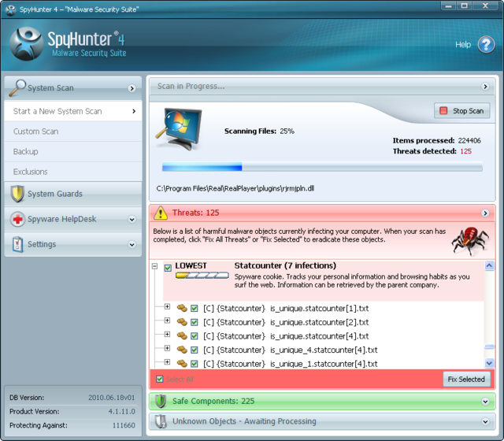The image size is (504, 441).
Task: Click the Scan in Progress header arrow
Action: click(485, 87)
